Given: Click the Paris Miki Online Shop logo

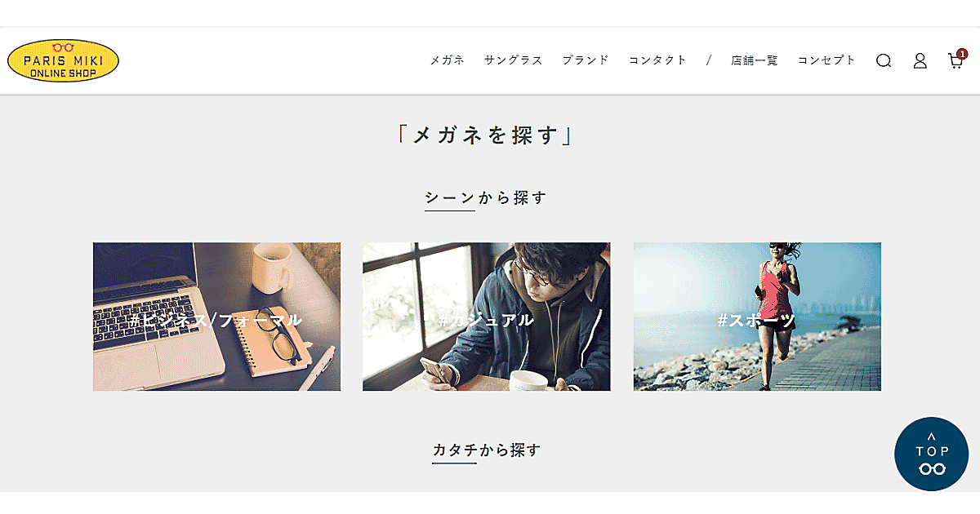Looking at the screenshot, I should (63, 61).
